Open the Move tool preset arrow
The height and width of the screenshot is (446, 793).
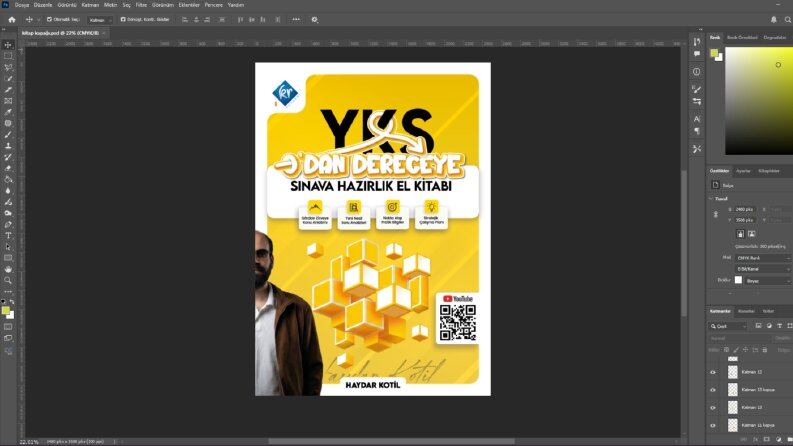pyautogui.click(x=38, y=20)
